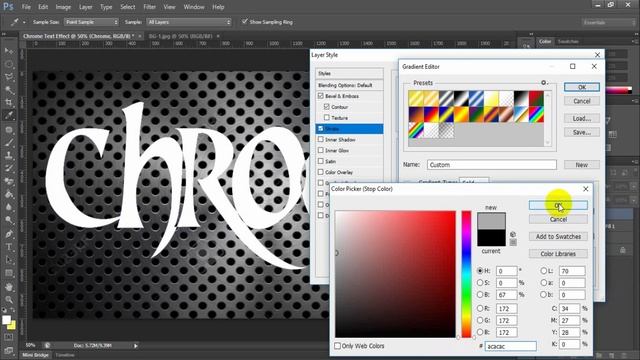Click New button in Gradient Editor

pos(582,165)
